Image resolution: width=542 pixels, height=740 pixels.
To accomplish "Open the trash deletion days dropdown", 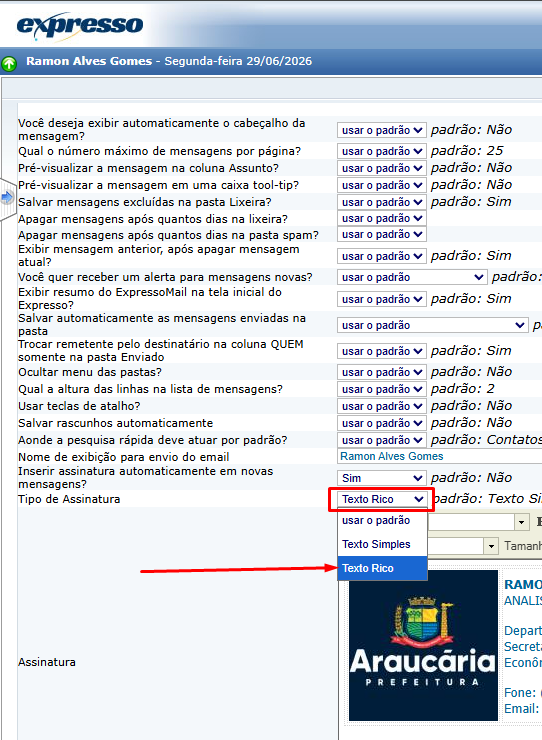I will 382,219.
